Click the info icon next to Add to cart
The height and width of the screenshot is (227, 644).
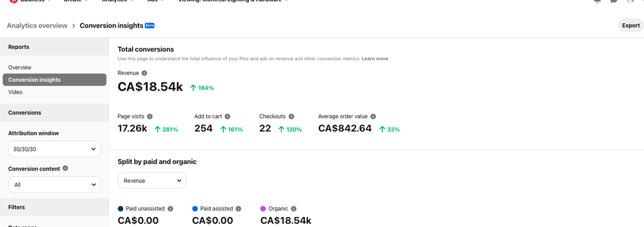tap(228, 116)
